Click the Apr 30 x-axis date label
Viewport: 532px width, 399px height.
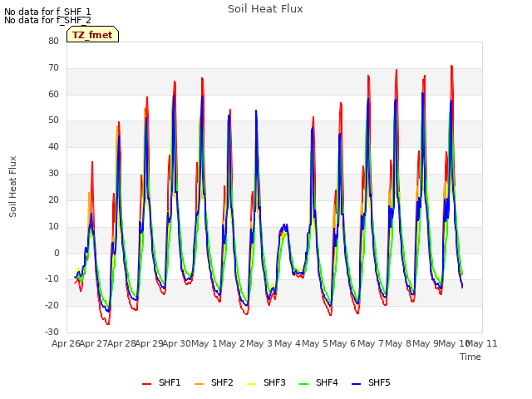click(x=177, y=343)
